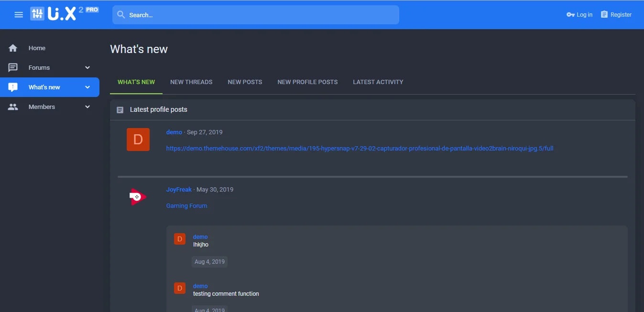This screenshot has width=644, height=312.
Task: Click the JoyFreak avatar image
Action: pos(138,197)
